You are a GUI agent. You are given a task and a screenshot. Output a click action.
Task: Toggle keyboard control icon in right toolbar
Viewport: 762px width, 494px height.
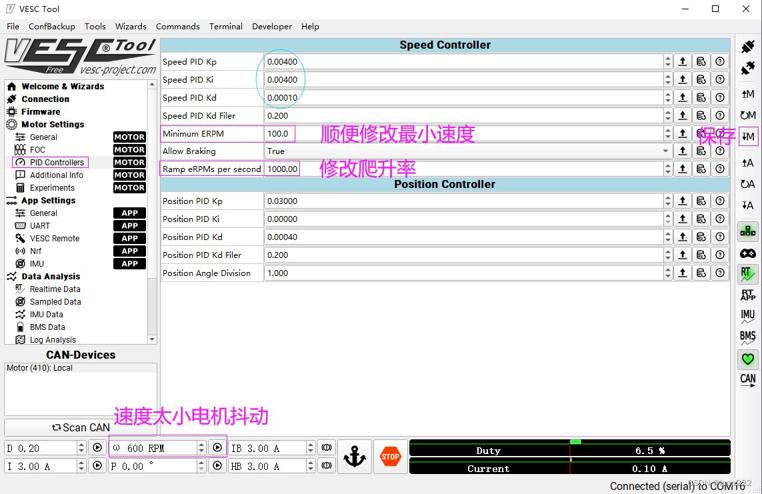[747, 231]
